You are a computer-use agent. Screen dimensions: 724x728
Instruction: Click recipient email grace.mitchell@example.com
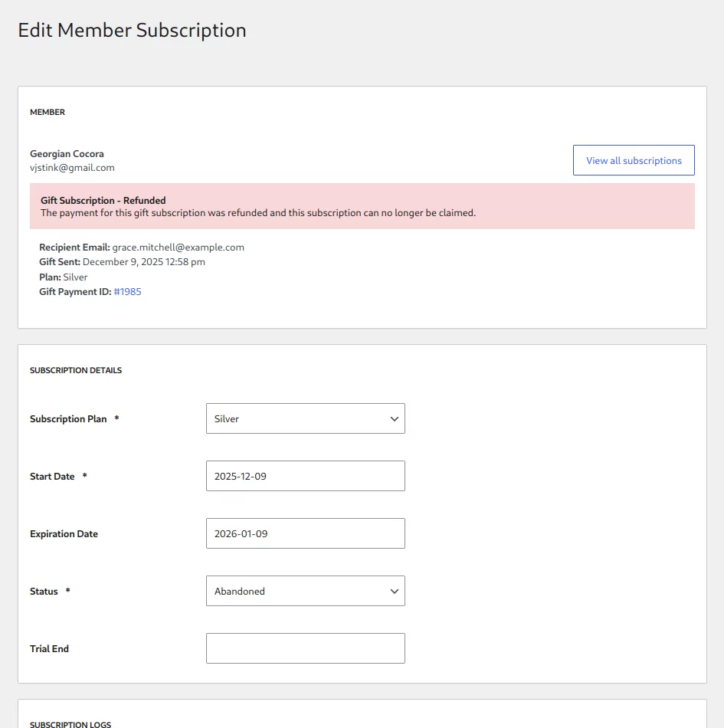[178, 248]
